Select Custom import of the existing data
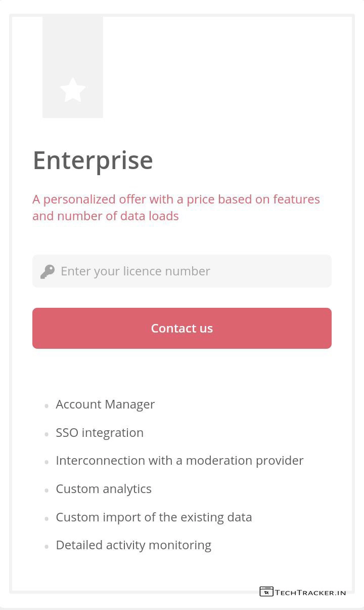 154,517
